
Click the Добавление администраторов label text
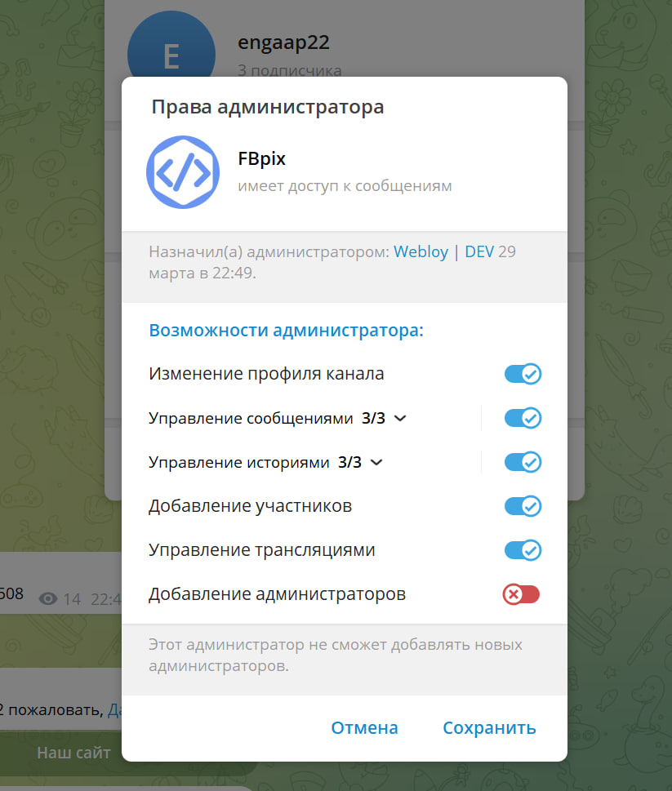pos(277,594)
